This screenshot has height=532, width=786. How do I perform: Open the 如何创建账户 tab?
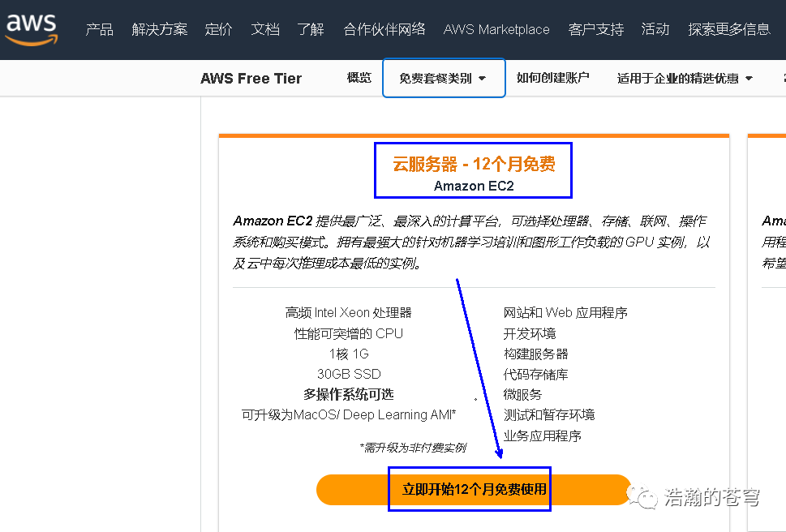[552, 78]
